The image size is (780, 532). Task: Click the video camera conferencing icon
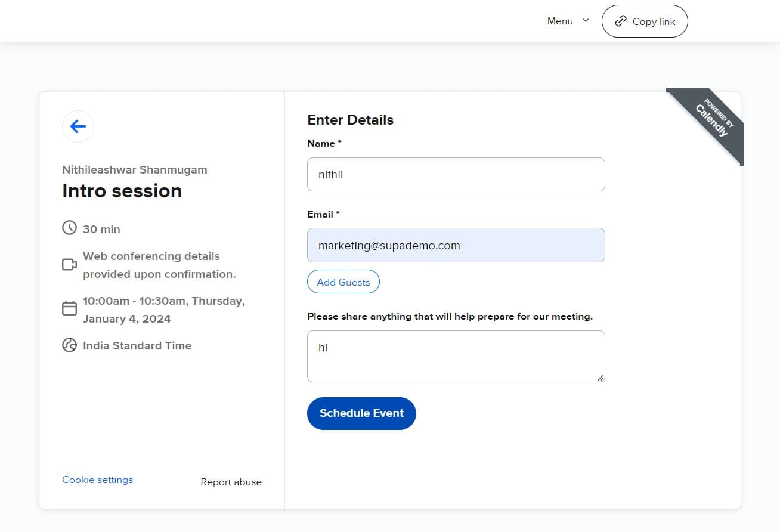(70, 264)
